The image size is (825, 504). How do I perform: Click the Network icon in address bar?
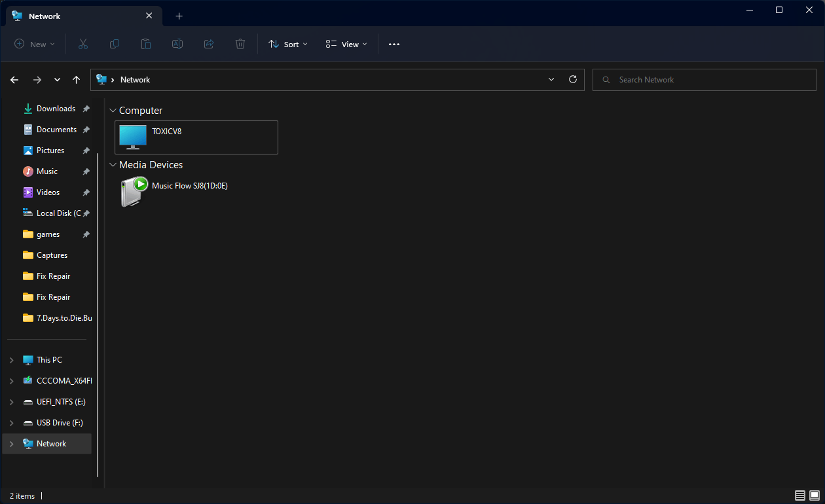pyautogui.click(x=101, y=79)
